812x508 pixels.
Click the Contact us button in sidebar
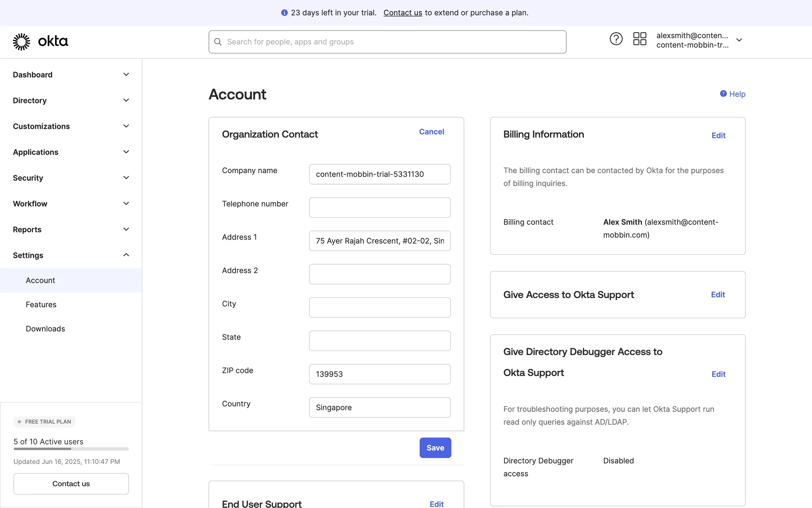tap(71, 483)
